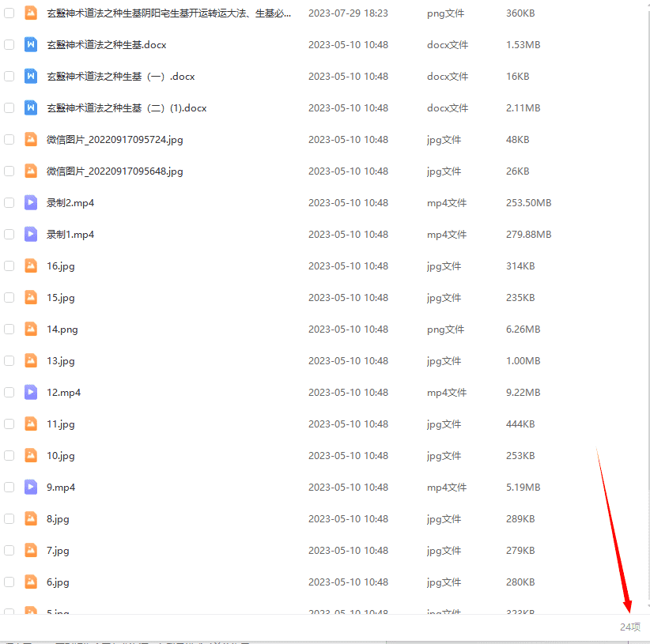Screen dimensions: 650x644
Task: Click the video icon beside 9.mp4
Action: (31, 488)
